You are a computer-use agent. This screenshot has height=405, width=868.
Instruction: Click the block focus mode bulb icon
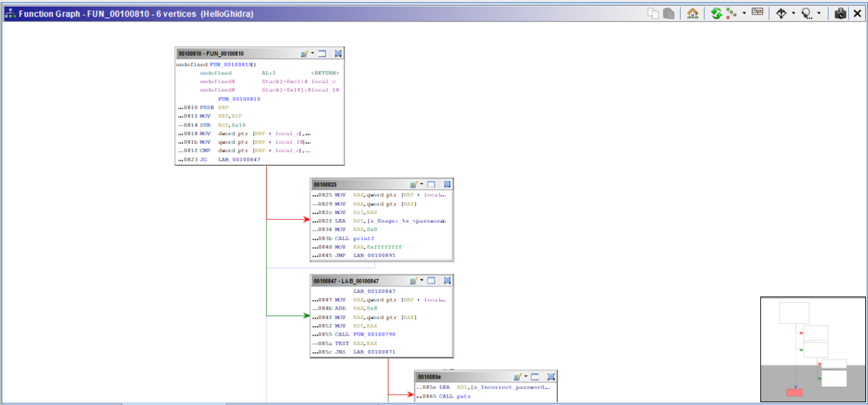pyautogui.click(x=807, y=13)
